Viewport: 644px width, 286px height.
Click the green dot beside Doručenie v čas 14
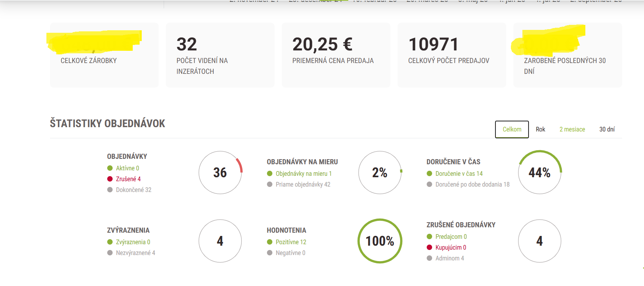point(429,174)
